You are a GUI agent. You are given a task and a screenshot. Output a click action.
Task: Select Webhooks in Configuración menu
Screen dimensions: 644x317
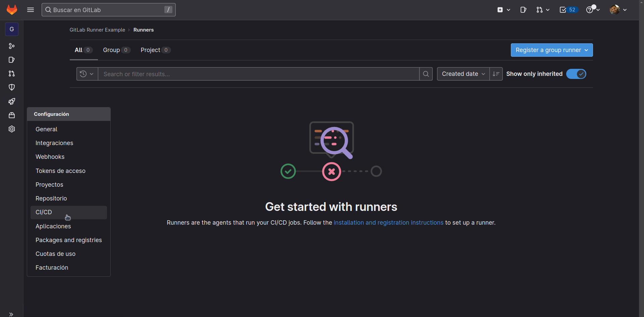tap(69, 157)
